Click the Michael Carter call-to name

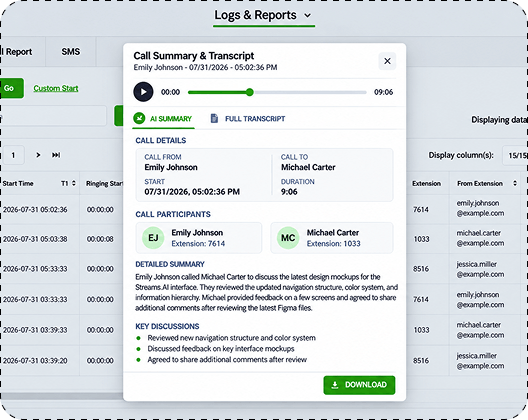(x=308, y=167)
